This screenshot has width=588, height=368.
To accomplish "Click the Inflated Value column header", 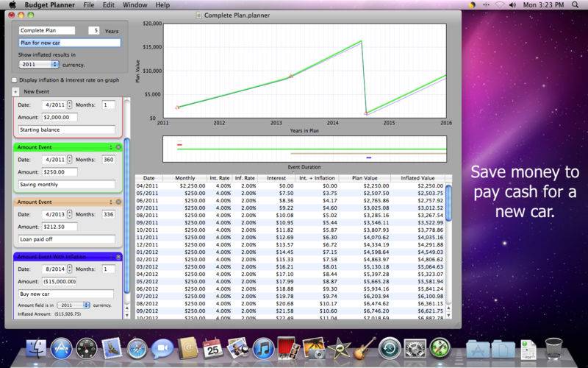I will click(417, 178).
